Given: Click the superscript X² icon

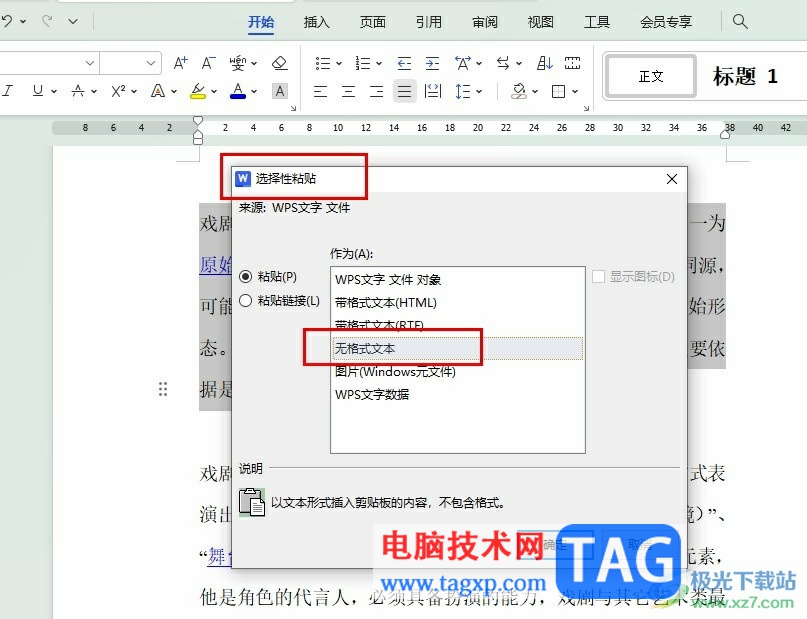Looking at the screenshot, I should (x=118, y=91).
